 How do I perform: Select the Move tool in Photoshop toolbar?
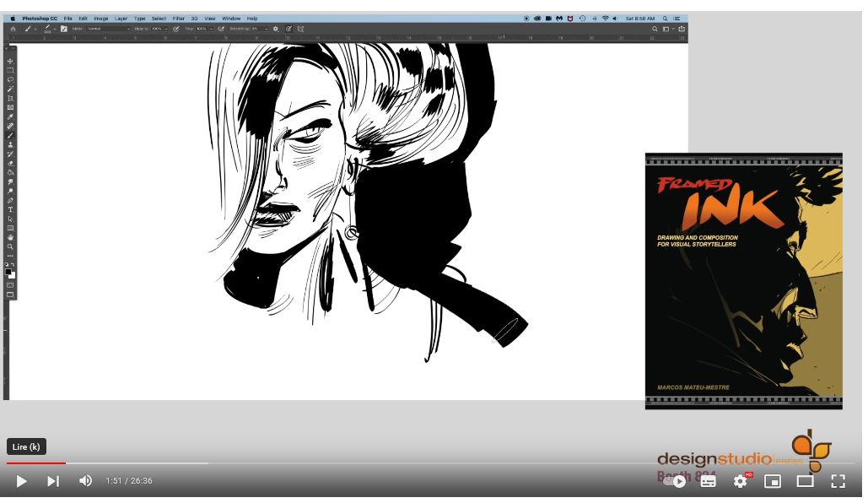[10, 61]
